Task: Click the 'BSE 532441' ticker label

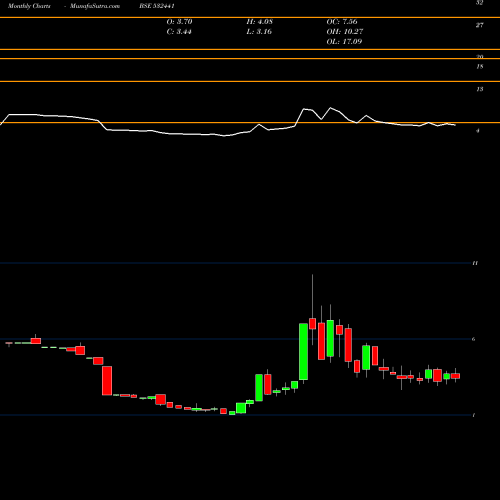Action: pyautogui.click(x=157, y=6)
